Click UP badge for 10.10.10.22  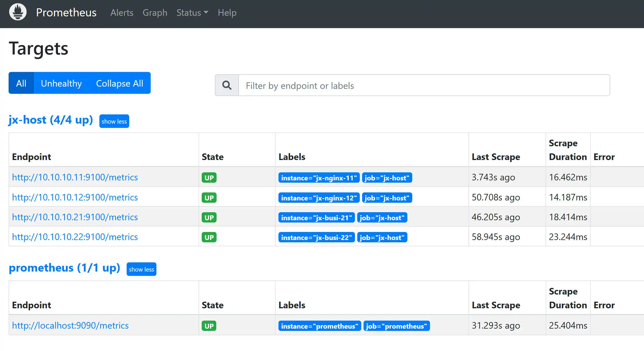(209, 237)
